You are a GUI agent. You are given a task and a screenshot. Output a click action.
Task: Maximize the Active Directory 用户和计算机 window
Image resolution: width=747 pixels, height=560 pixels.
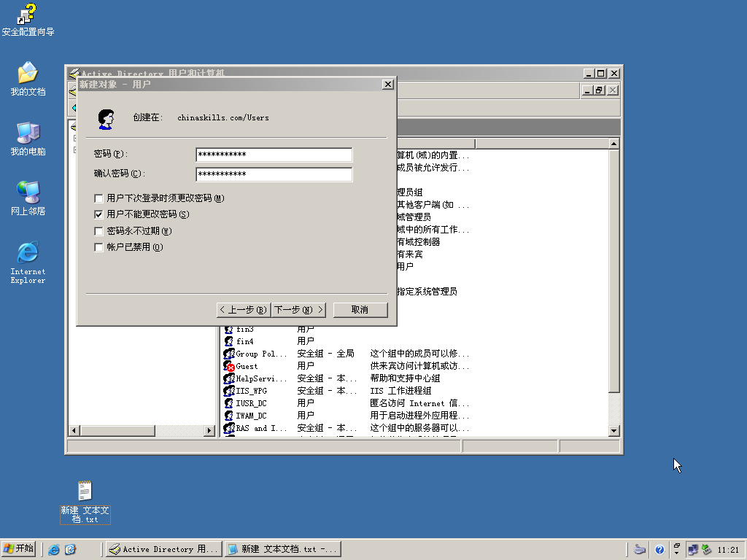(601, 74)
